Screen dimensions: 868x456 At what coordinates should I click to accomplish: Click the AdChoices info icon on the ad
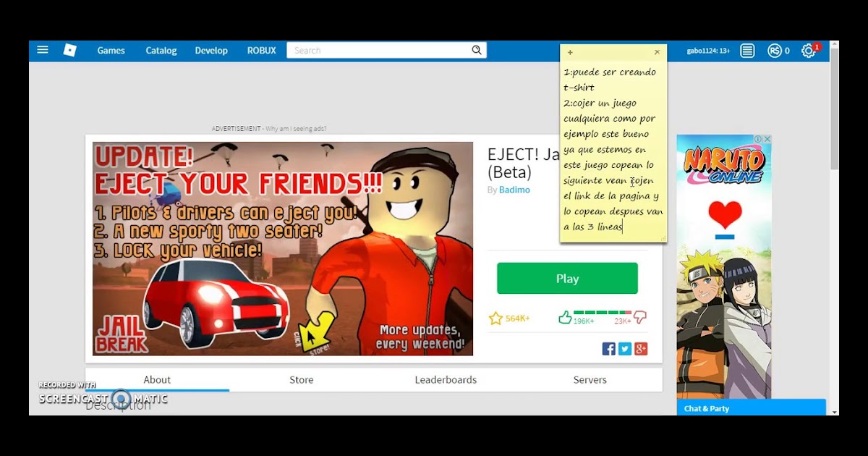[x=758, y=139]
